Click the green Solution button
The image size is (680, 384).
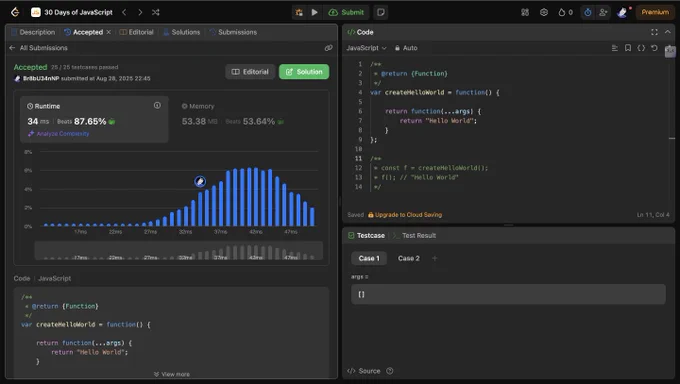(304, 72)
